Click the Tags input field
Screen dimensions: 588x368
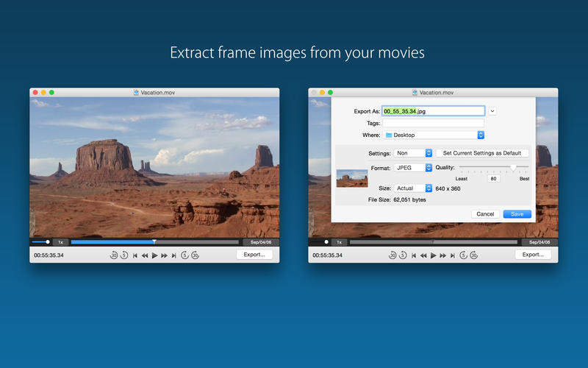(x=433, y=123)
